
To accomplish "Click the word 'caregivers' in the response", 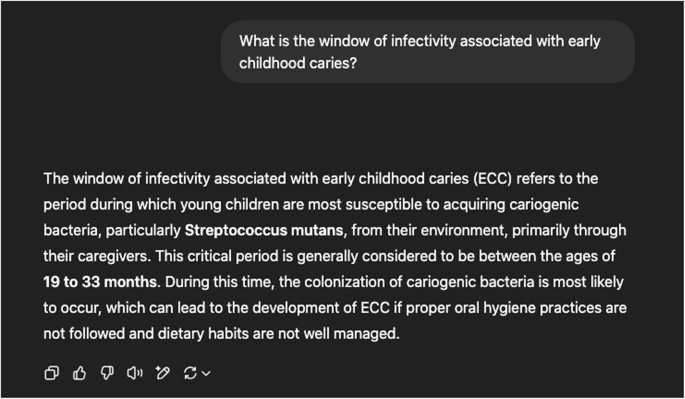I will [x=113, y=256].
